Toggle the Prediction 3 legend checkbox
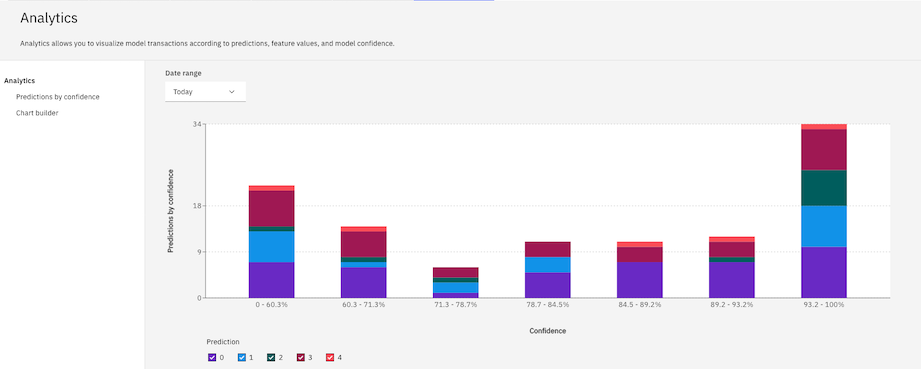This screenshot has width=921, height=369. click(x=300, y=357)
